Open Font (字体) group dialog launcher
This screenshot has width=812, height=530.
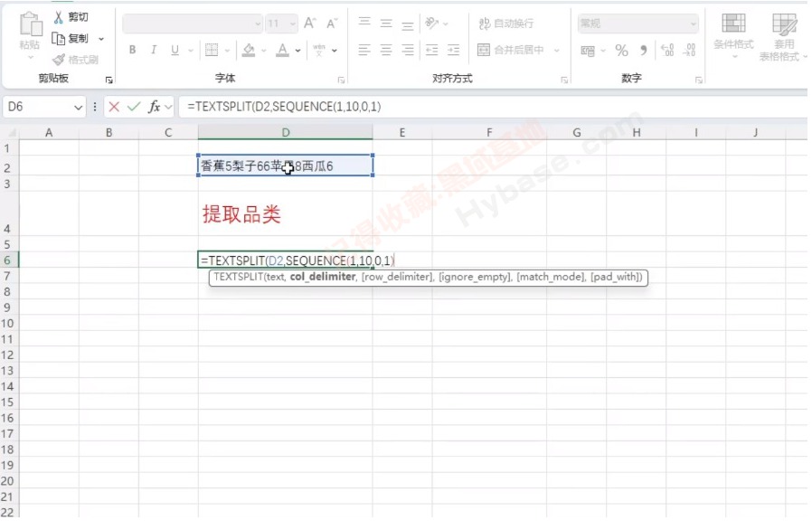[x=341, y=80]
